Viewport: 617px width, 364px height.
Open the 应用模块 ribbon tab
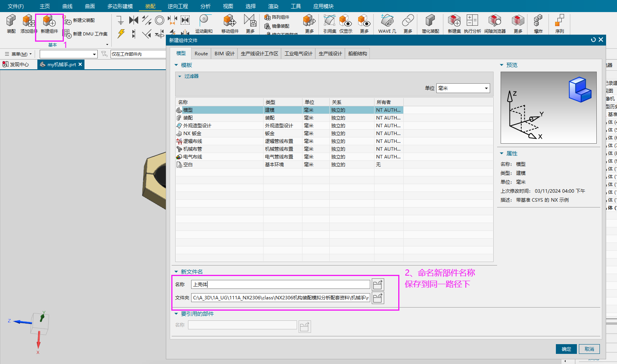pyautogui.click(x=323, y=6)
